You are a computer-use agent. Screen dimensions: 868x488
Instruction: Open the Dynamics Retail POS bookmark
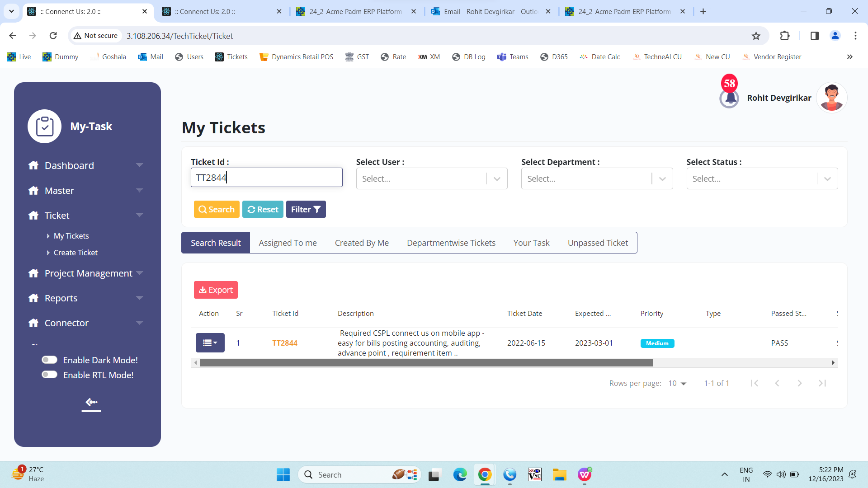(x=297, y=57)
